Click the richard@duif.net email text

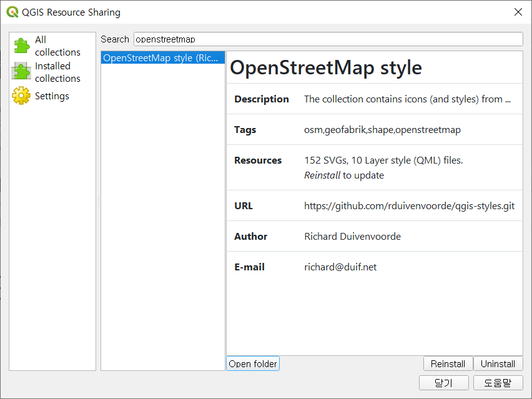[340, 267]
